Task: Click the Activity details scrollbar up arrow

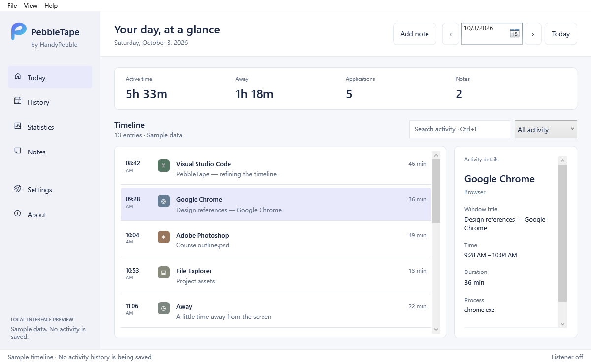Action: click(563, 160)
